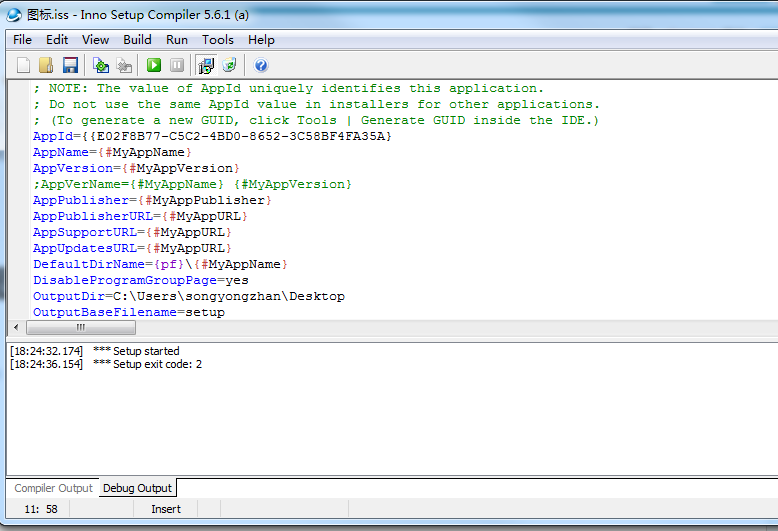Viewport: 778px width, 531px height.
Task: Select the Debug Output tab
Action: click(139, 488)
